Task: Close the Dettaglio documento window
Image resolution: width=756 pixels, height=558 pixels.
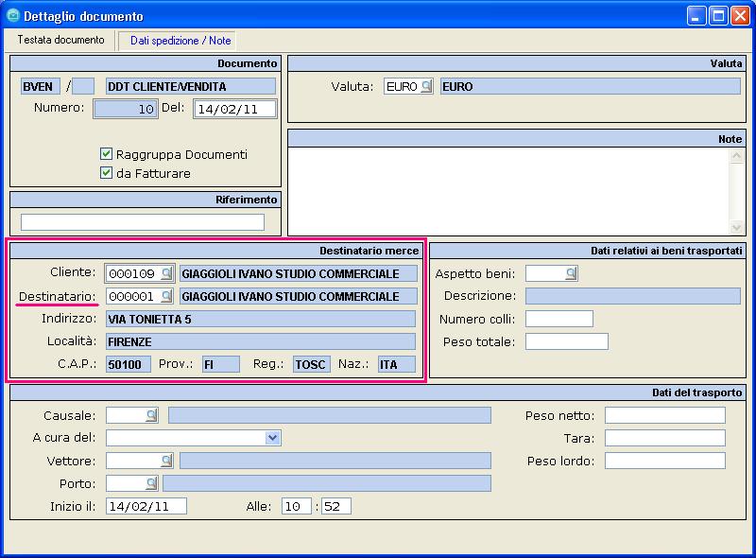Action: [x=740, y=16]
